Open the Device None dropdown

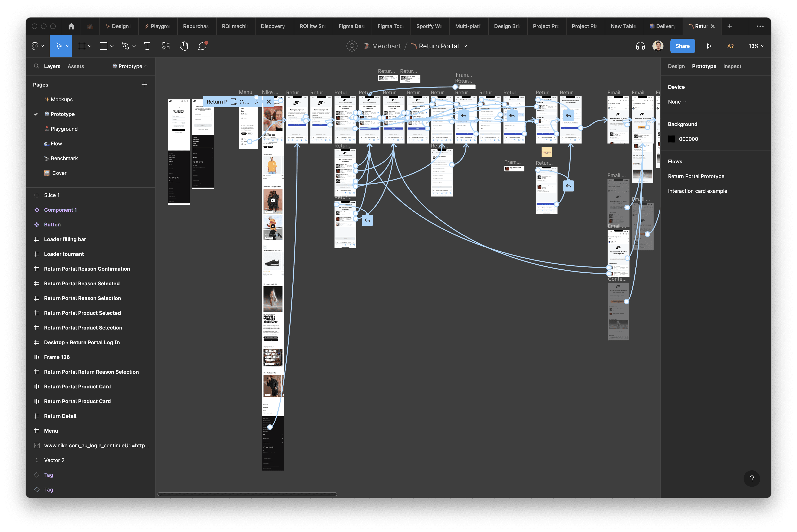[677, 102]
